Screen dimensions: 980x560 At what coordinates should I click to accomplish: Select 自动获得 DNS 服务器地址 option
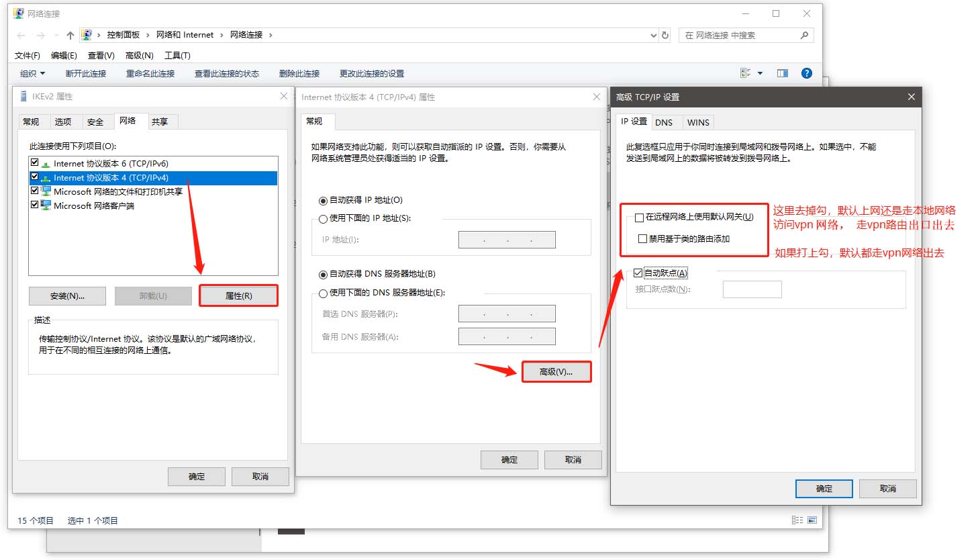tap(323, 275)
